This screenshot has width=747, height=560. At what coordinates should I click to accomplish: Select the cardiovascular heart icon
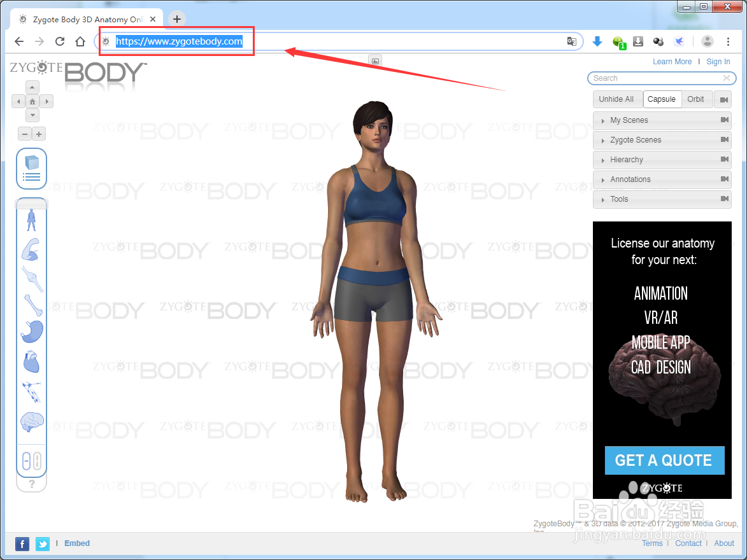click(31, 361)
